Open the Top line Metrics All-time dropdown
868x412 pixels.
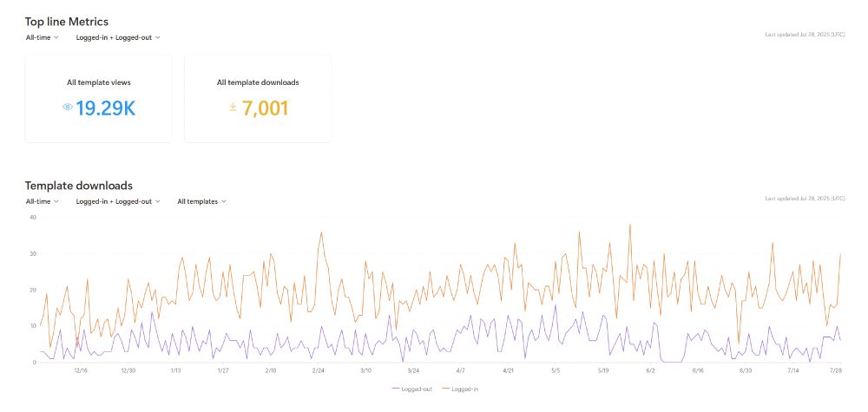(42, 37)
